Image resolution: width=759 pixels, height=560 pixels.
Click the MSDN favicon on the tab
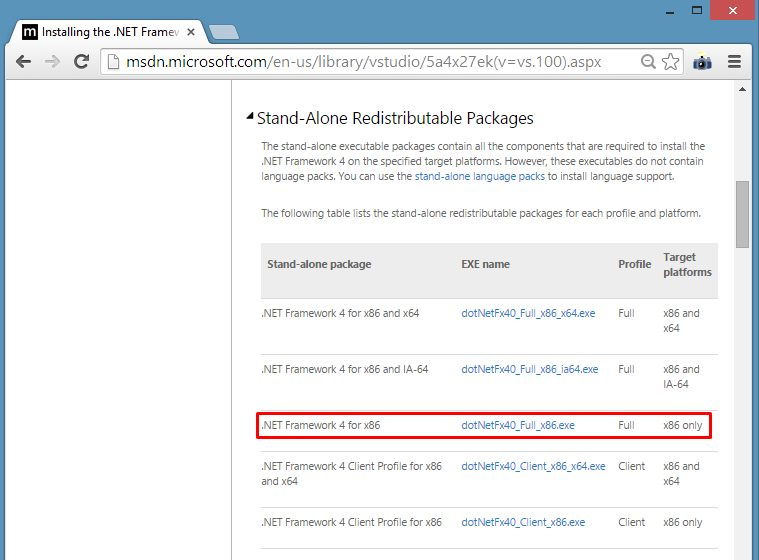point(30,32)
